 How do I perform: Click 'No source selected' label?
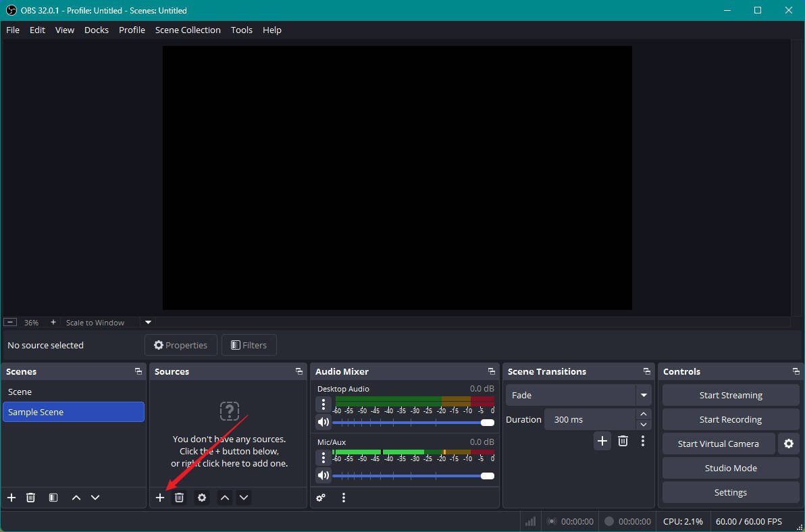tap(46, 345)
